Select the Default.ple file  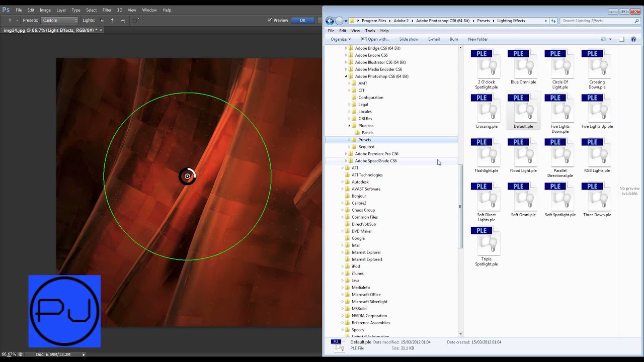point(523,111)
